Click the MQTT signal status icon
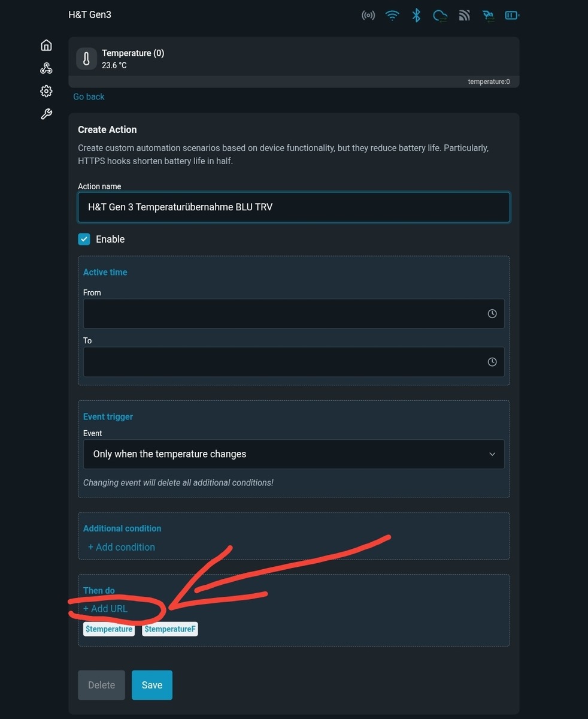The width and height of the screenshot is (588, 719). (464, 16)
